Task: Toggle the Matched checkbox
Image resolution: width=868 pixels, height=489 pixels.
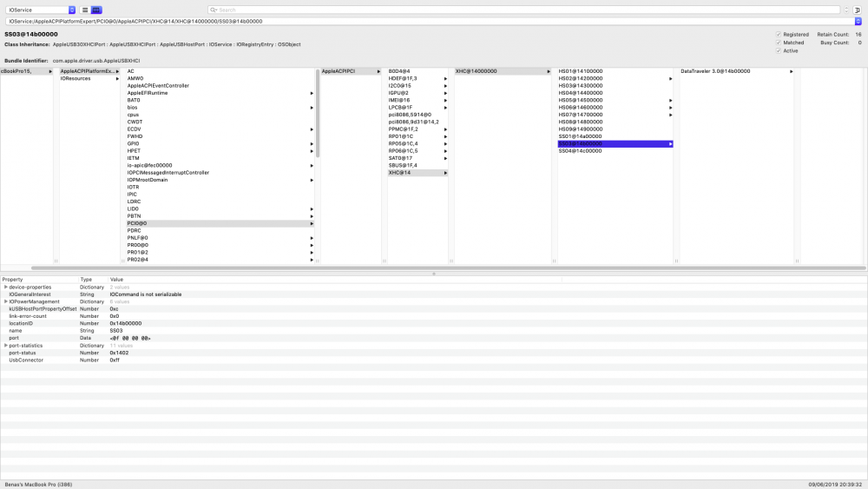Action: [x=779, y=43]
